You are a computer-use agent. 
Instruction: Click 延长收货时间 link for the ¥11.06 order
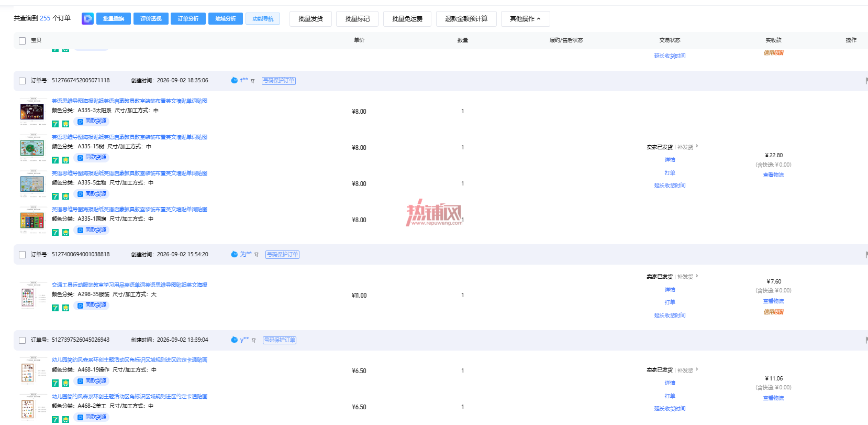(x=670, y=409)
